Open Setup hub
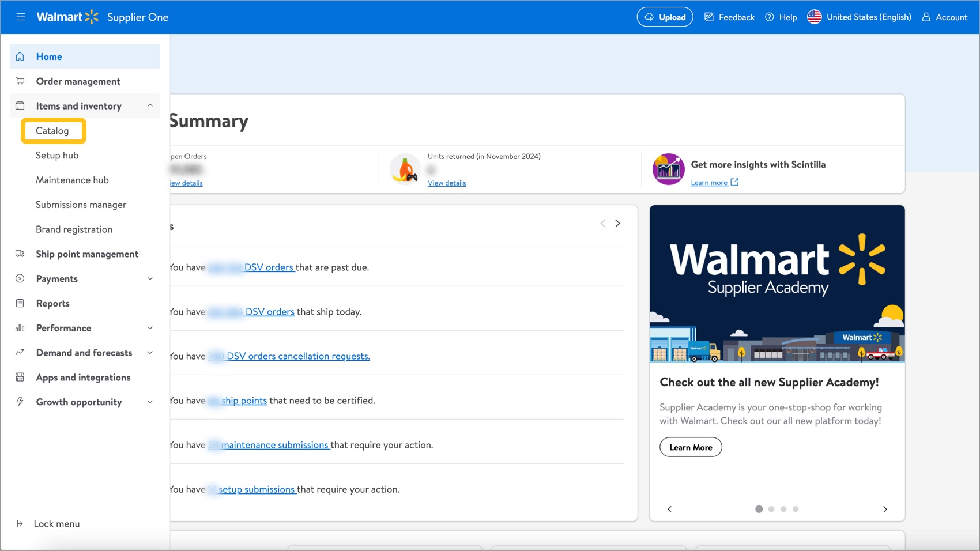The image size is (980, 551). coord(57,156)
